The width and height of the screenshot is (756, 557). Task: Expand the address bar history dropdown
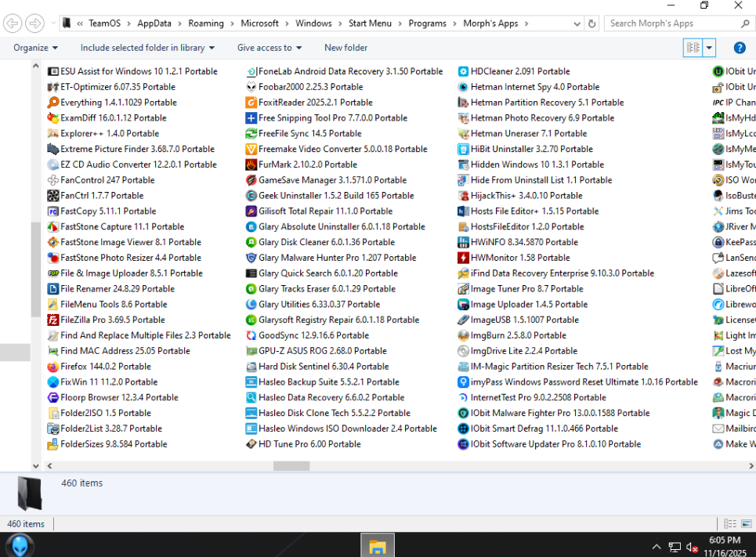coord(577,24)
